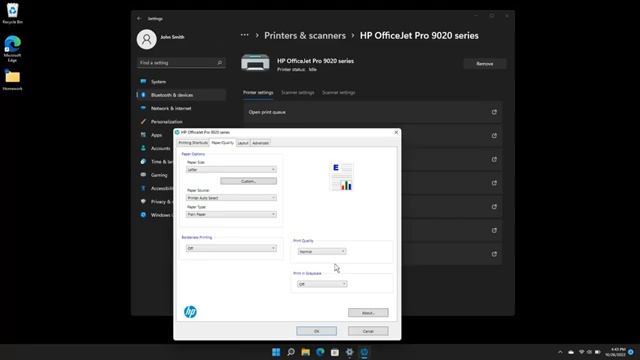The height and width of the screenshot is (360, 640).
Task: Go to Printers & scanners breadcrumb
Action: point(305,36)
